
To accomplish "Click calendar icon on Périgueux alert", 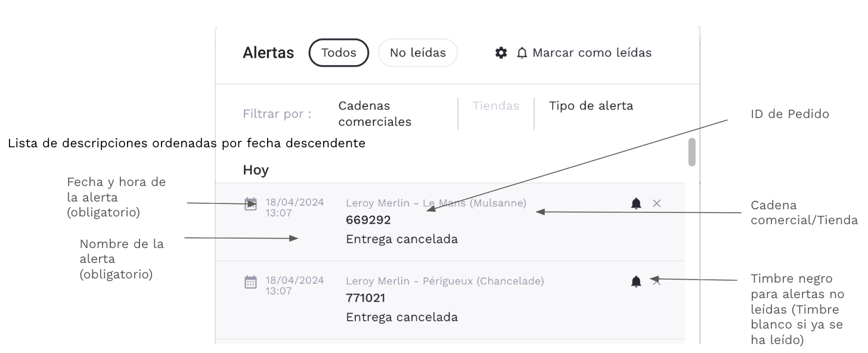I will click(x=251, y=281).
